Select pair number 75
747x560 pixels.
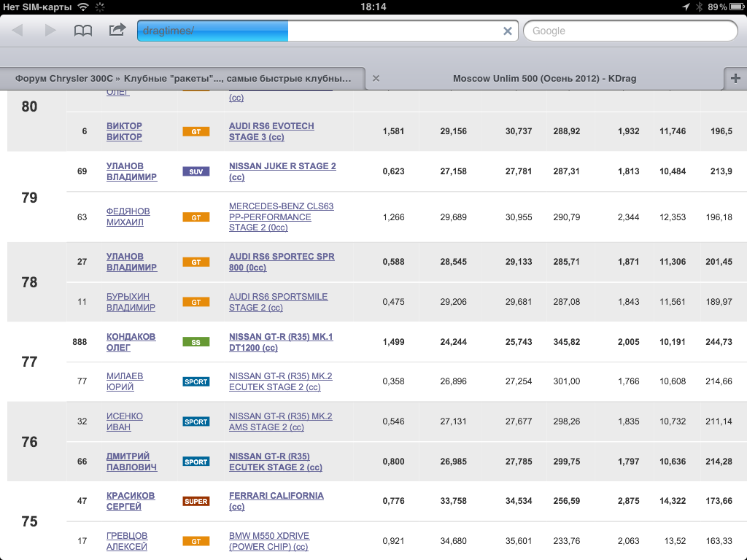point(29,521)
